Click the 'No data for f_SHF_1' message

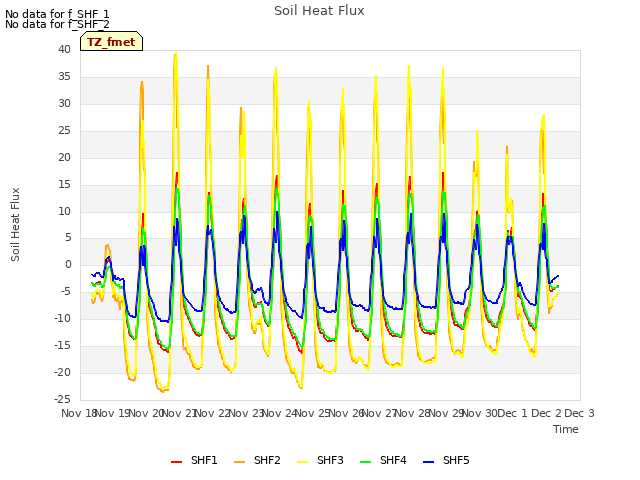tap(57, 14)
